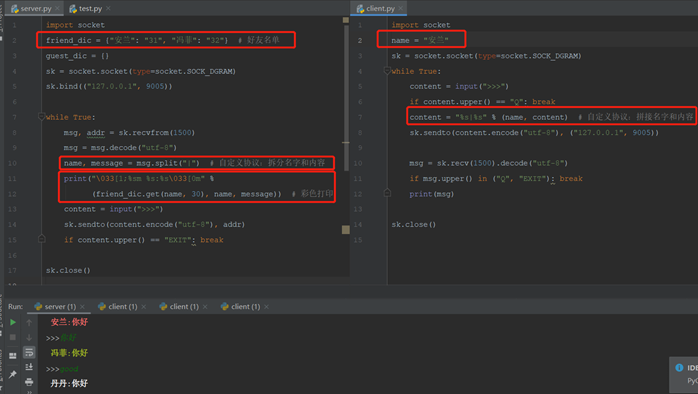Click the sk.recvfrom(1500) line
This screenshot has width=698, height=394.
[129, 132]
